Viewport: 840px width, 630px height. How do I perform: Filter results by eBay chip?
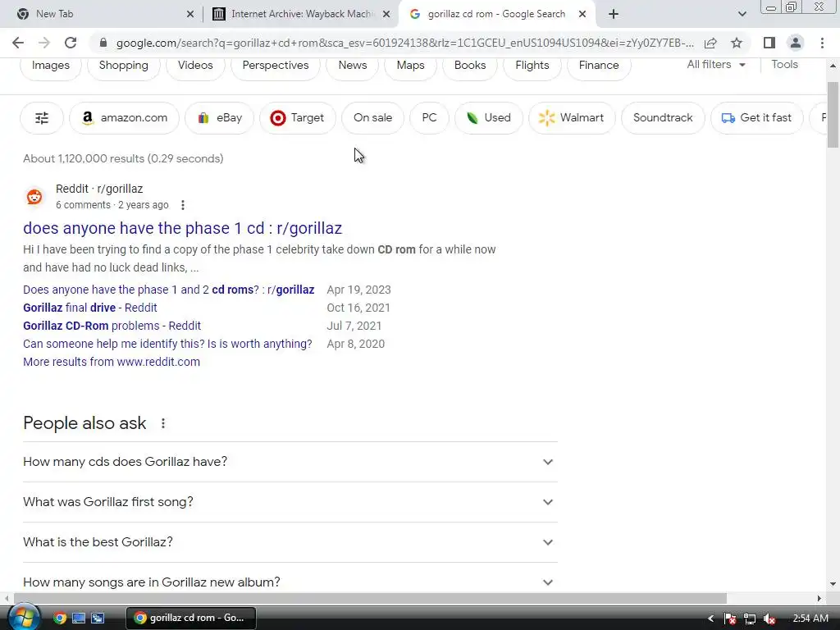[219, 118]
